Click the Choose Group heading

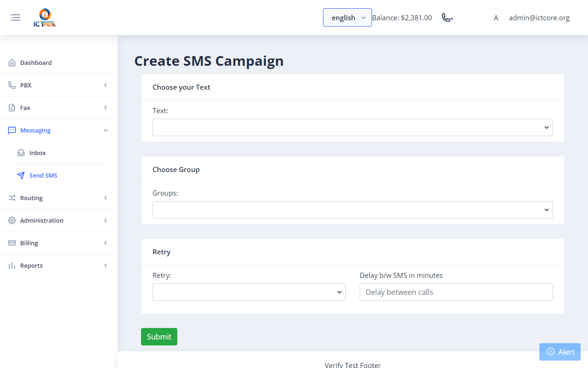(176, 169)
